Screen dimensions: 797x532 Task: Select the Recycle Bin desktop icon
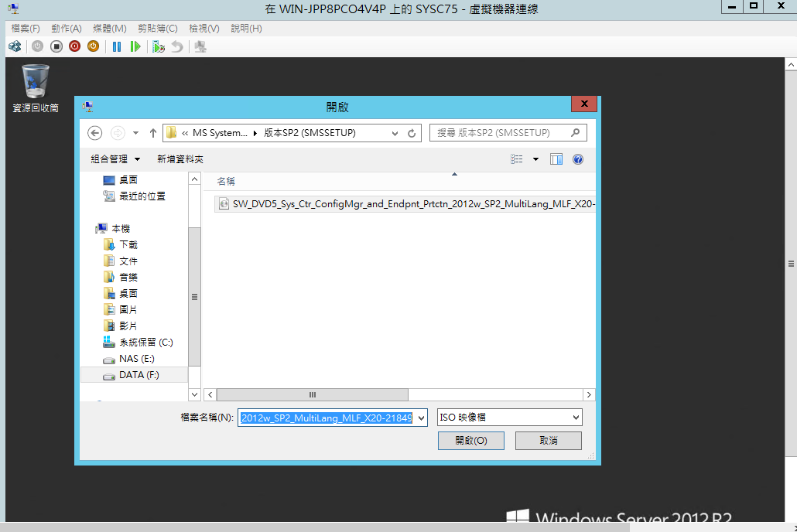[36, 88]
